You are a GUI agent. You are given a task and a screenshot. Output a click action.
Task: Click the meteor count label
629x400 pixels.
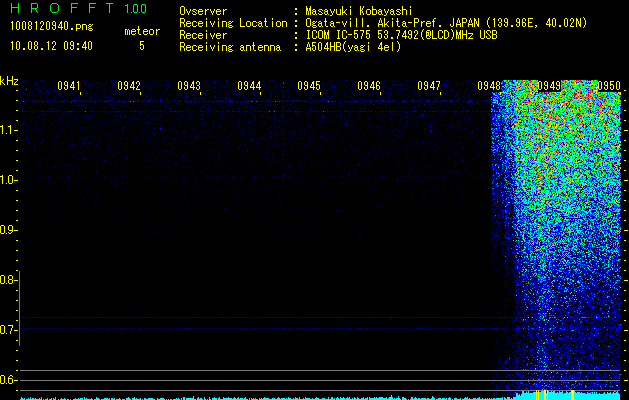(142, 31)
